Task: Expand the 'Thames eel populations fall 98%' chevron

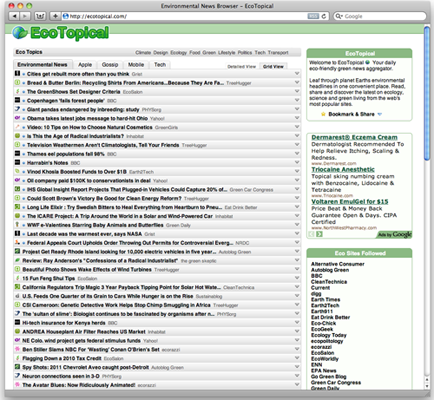Action: point(297,153)
